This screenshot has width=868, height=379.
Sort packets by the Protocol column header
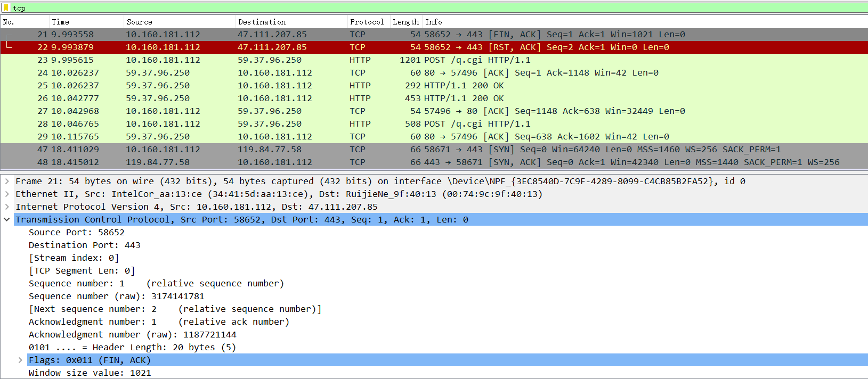[369, 22]
